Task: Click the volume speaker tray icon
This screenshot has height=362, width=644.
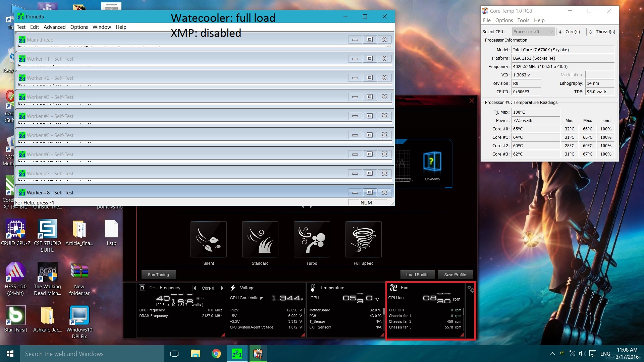Action: click(582, 354)
